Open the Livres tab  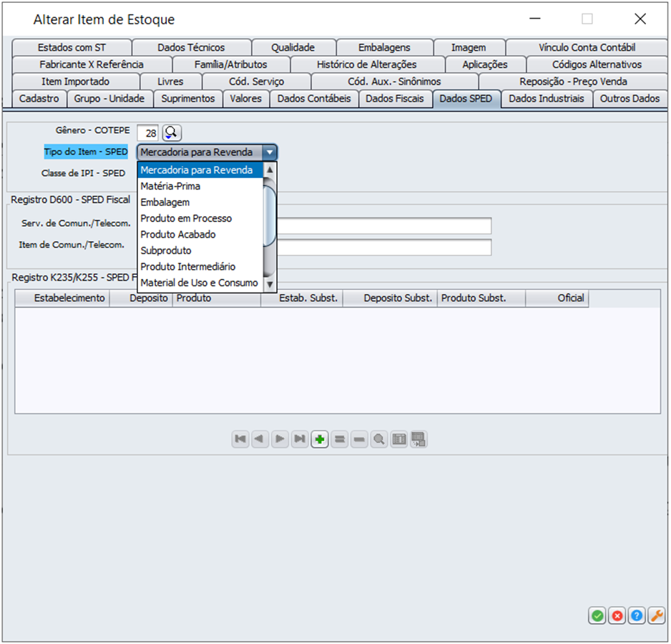(x=170, y=82)
